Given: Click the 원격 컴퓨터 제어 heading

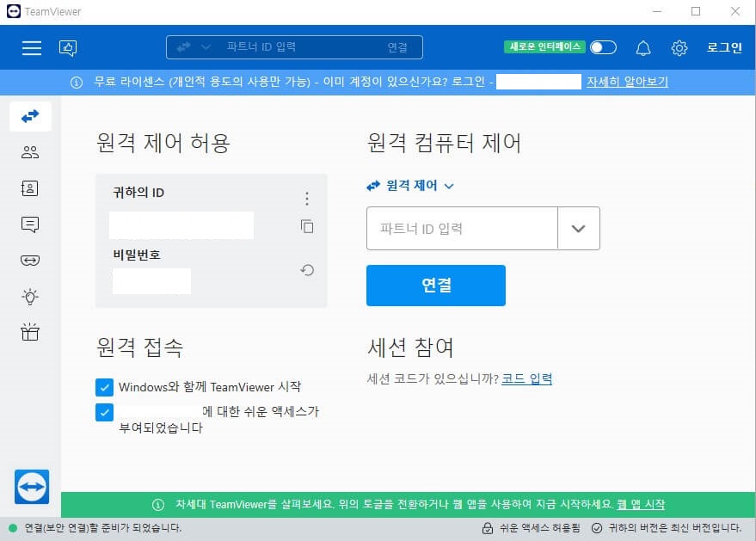Looking at the screenshot, I should tap(444, 143).
